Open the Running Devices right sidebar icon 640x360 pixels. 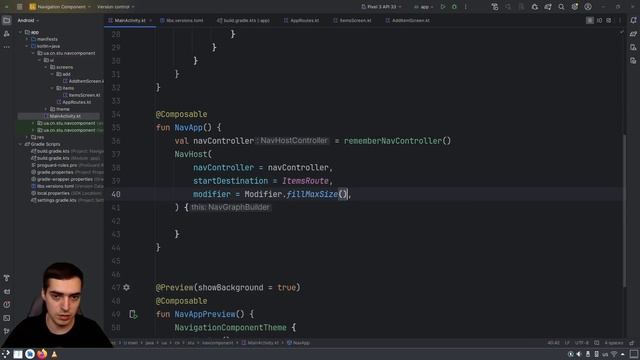click(x=633, y=61)
